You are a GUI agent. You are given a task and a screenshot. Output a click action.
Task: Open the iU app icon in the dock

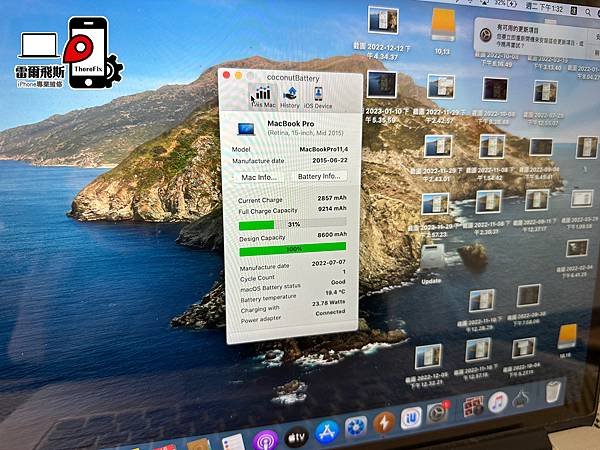(411, 417)
